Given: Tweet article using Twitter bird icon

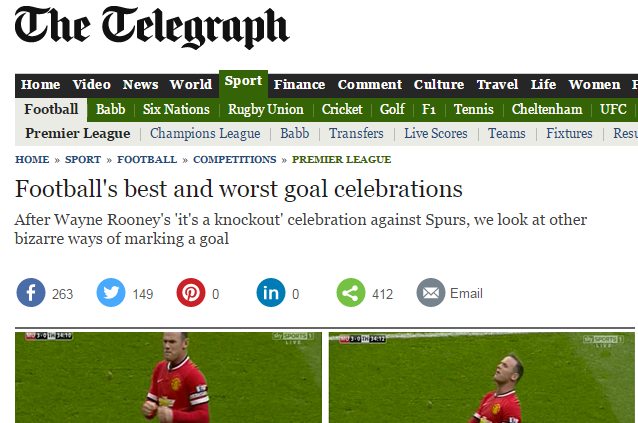Looking at the screenshot, I should 111,292.
